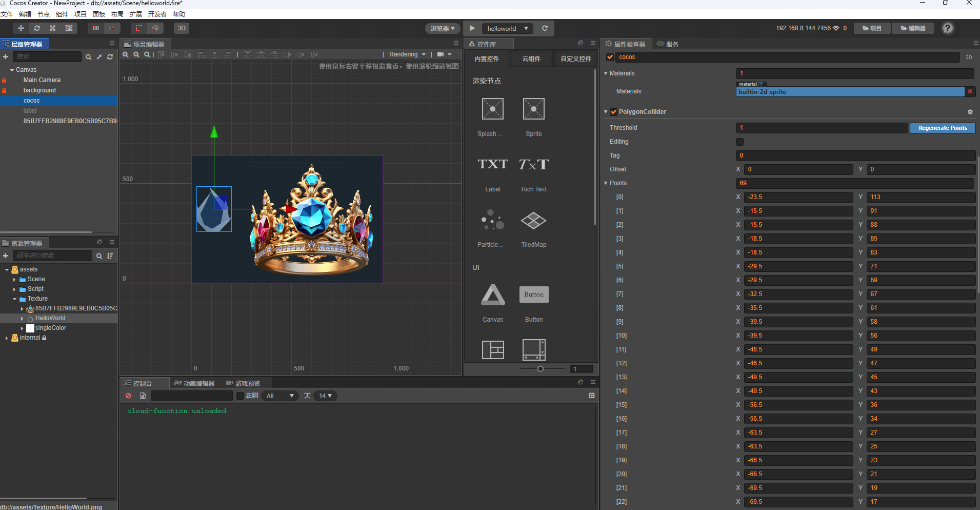Toggle the PolygonCollider enabled checkbox
Viewport: 980px width, 510px height.
tap(613, 112)
